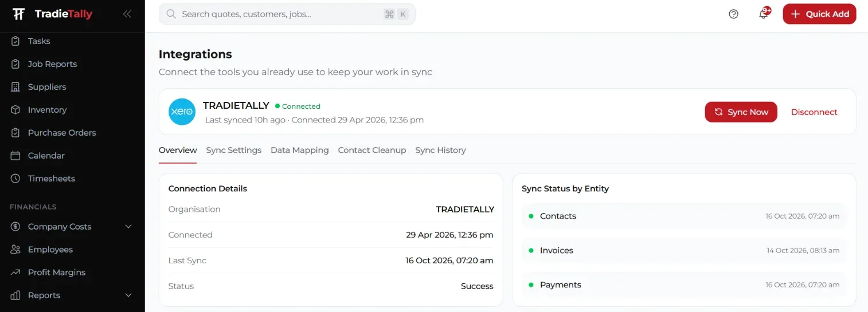The width and height of the screenshot is (868, 312).
Task: Click the Integrations page heading
Action: pos(196,54)
